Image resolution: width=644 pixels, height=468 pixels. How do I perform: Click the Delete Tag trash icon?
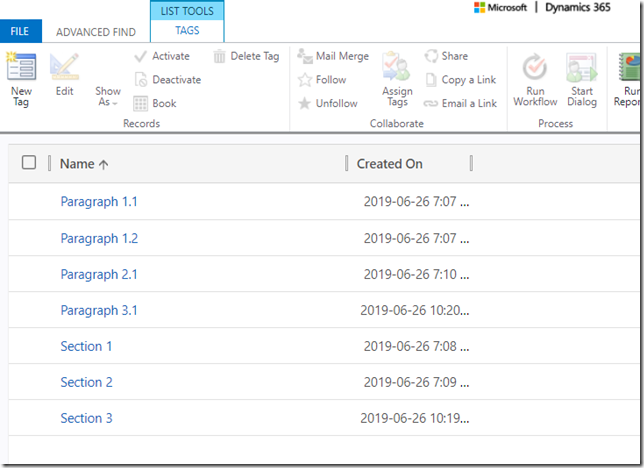coord(220,57)
